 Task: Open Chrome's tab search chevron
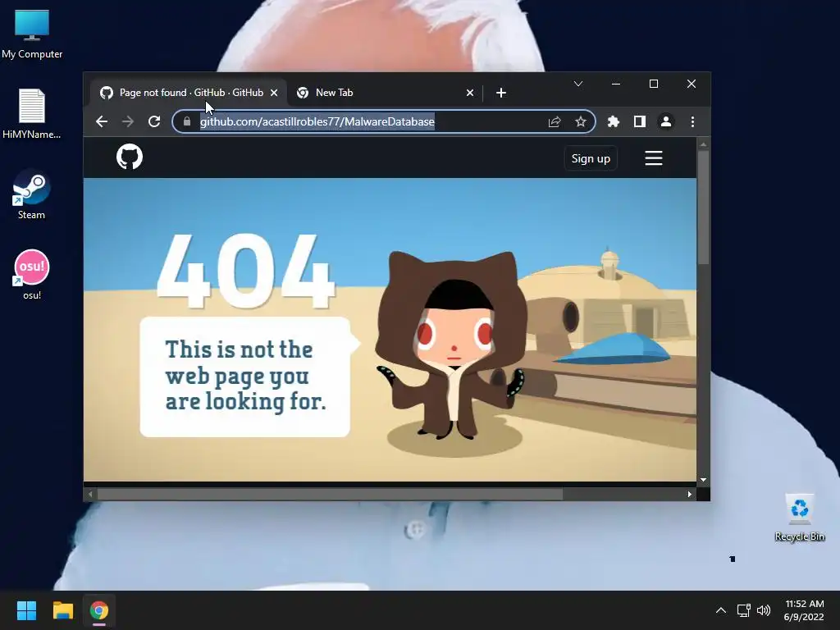tap(578, 84)
